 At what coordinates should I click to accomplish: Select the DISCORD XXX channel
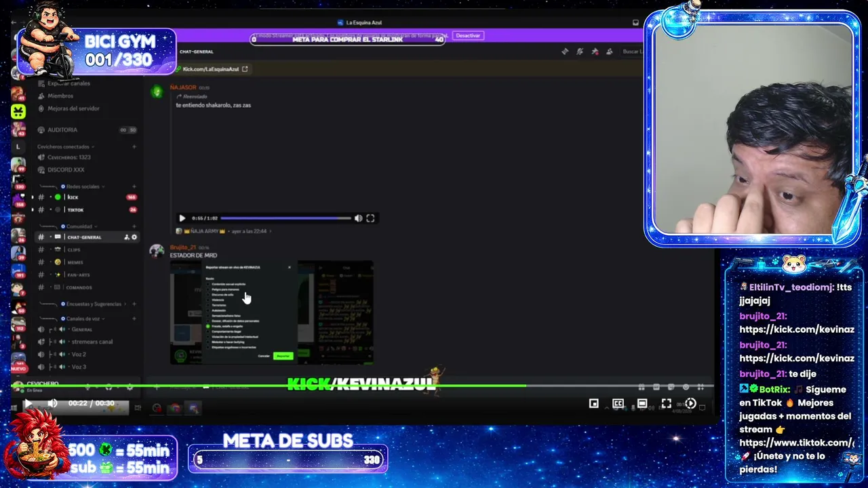click(x=62, y=170)
